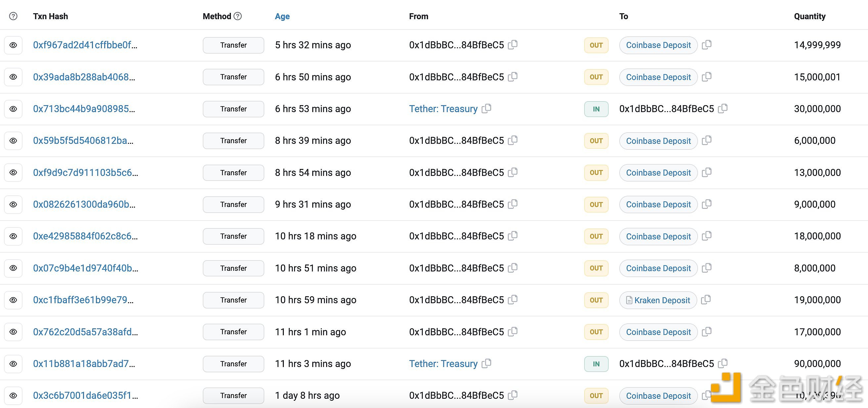This screenshot has height=408, width=868.
Task: Preview transaction 0x39ada8b288ab4068 with eye icon
Action: (13, 77)
